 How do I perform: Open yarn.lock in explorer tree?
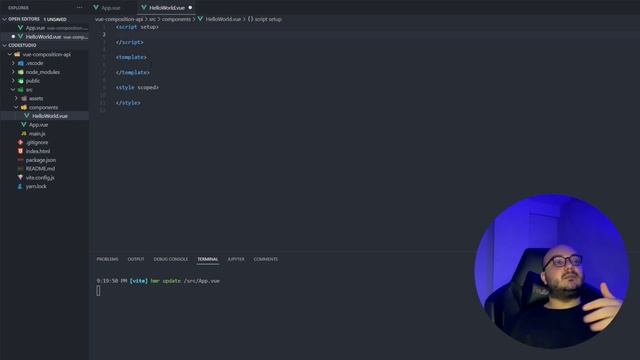point(36,187)
